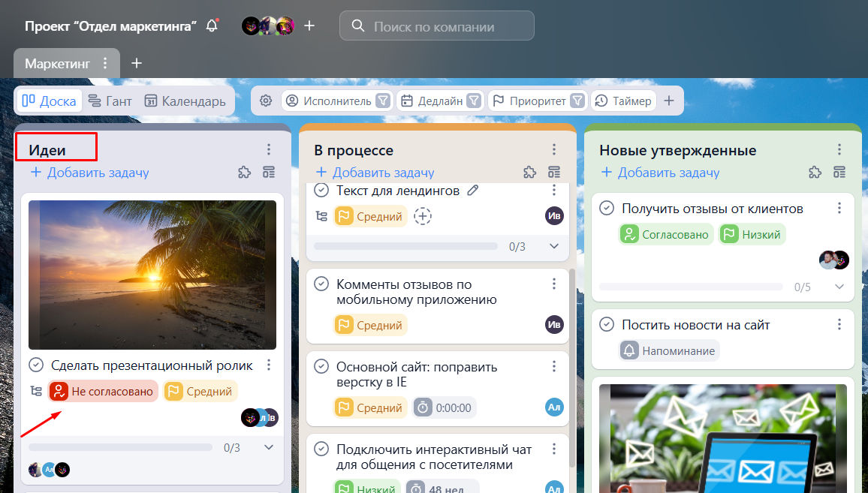Screen dimensions: 868x493
Task: Expand subtasks chevron on Получить отзывы card
Action: point(839,287)
